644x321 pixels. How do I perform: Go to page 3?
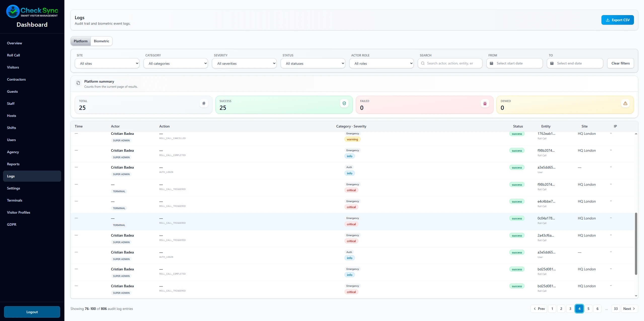(570, 309)
